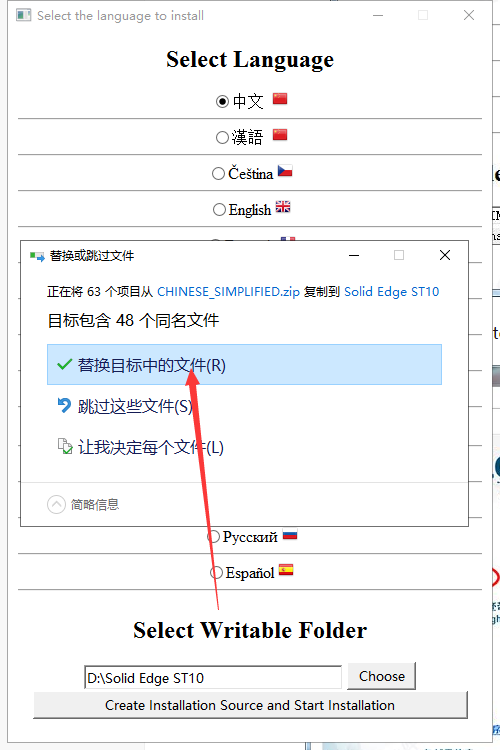Click the flag icon next to 中文

pyautogui.click(x=280, y=99)
